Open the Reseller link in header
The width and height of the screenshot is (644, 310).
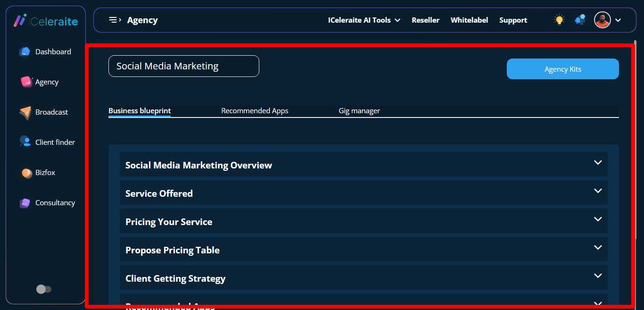pos(425,20)
